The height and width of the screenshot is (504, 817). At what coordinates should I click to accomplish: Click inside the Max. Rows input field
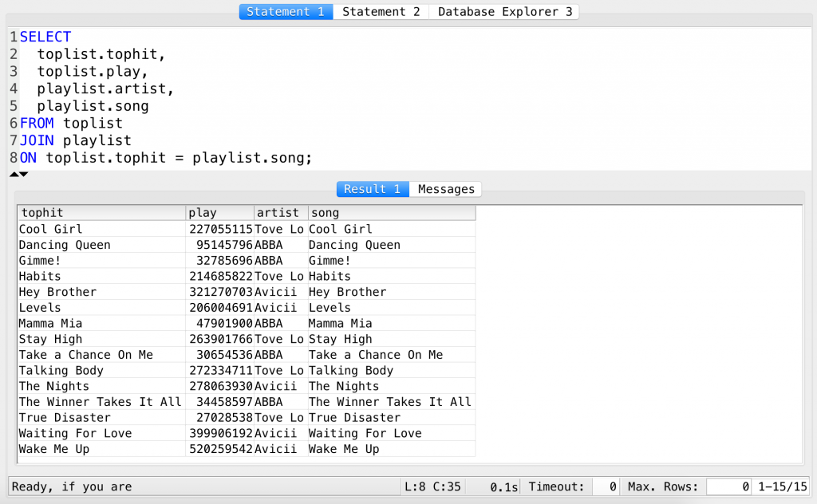pos(727,486)
